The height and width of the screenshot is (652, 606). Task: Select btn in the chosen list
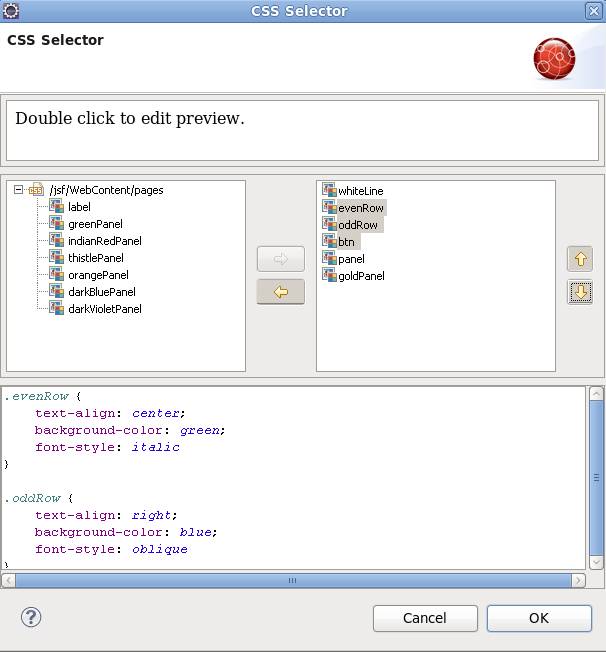(346, 242)
